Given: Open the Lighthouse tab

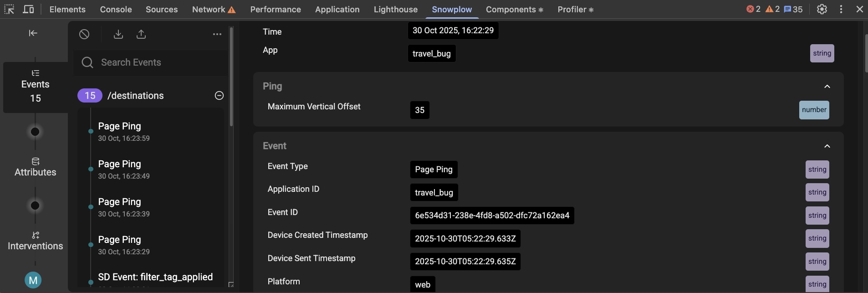Looking at the screenshot, I should click(x=395, y=9).
